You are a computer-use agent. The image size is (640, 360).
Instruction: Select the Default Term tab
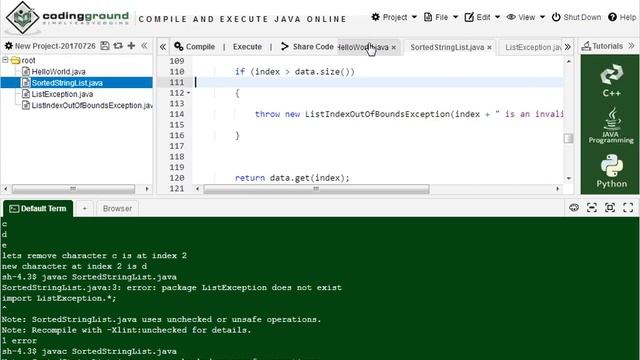[x=38, y=209]
